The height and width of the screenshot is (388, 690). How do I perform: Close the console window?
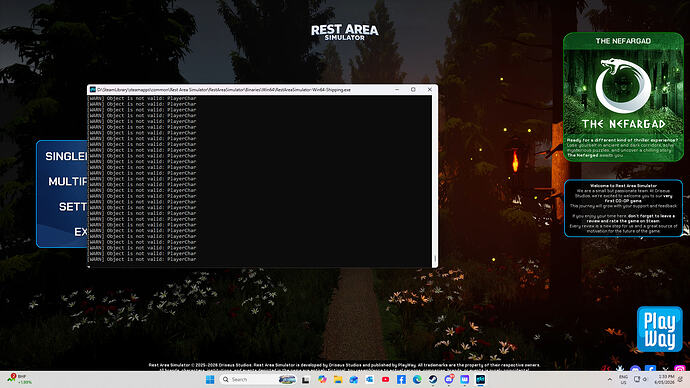tap(429, 90)
